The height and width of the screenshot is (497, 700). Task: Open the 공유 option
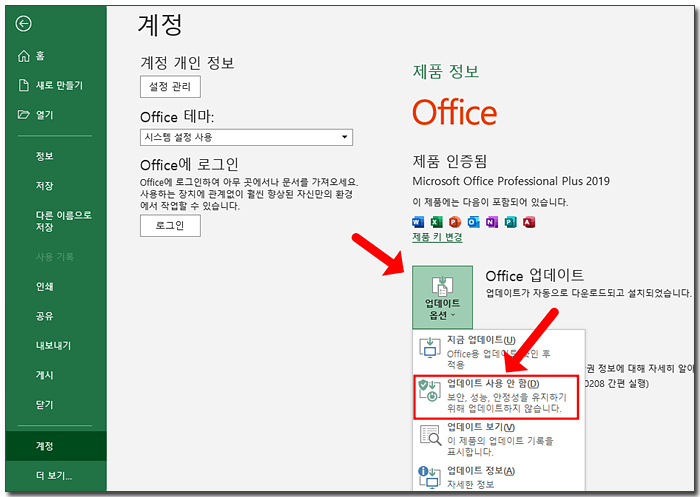pyautogui.click(x=56, y=316)
